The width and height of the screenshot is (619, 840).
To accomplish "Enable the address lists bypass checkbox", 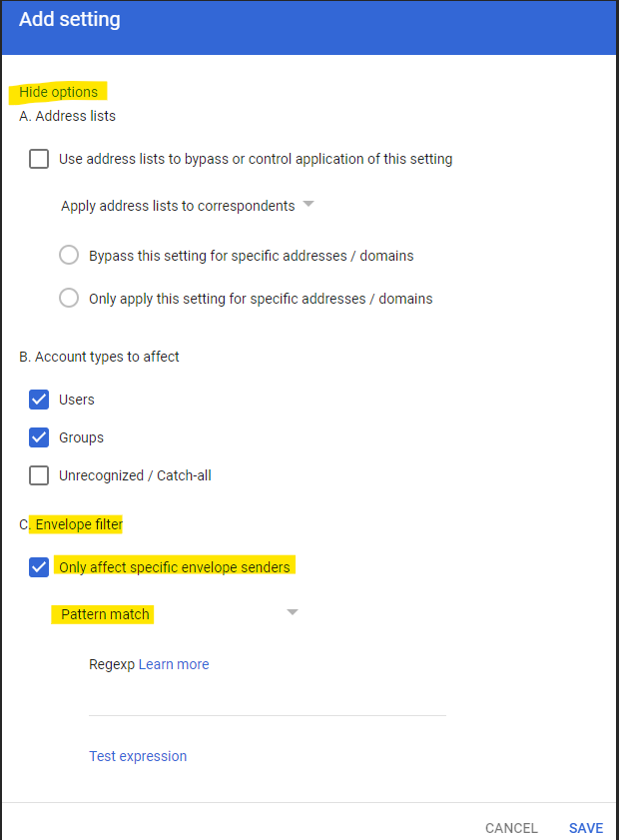I will (39, 159).
